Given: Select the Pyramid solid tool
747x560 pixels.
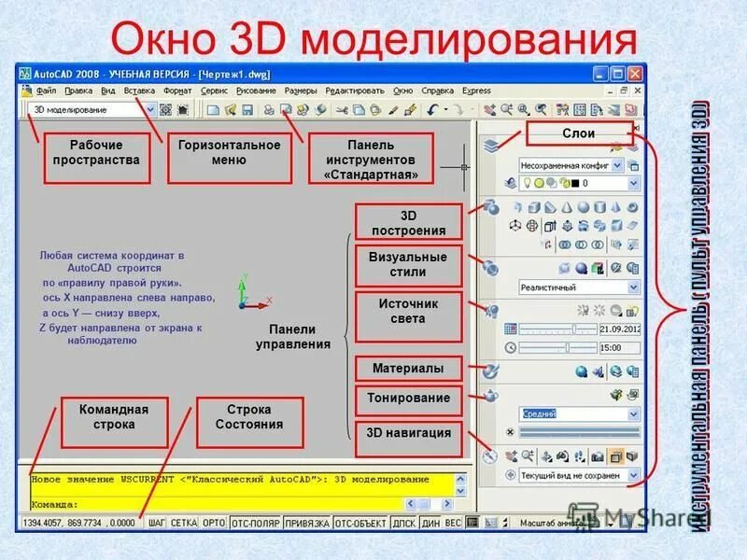Looking at the screenshot, I should point(616,207).
